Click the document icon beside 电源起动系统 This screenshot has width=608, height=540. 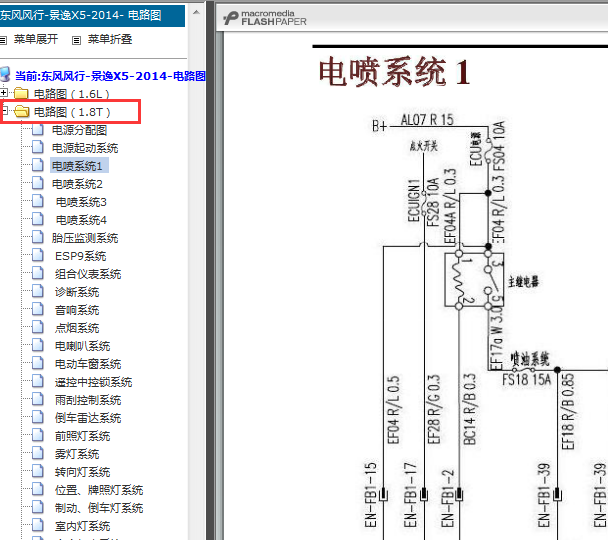[38, 147]
